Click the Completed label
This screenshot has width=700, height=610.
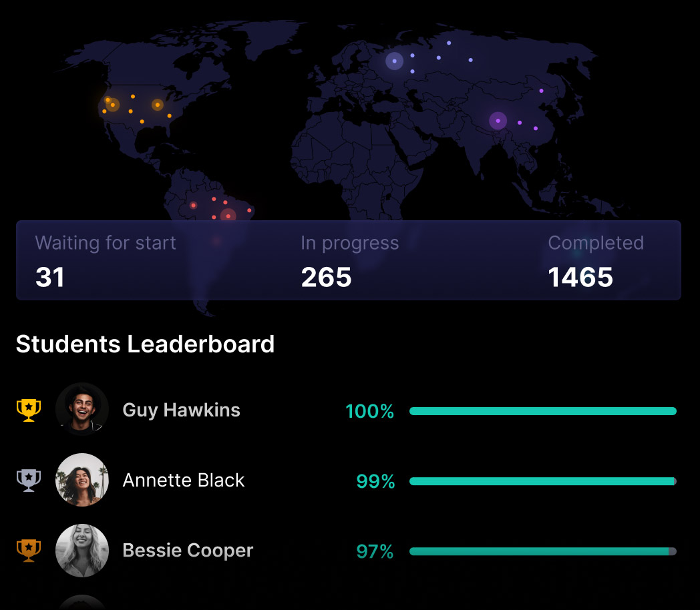[x=596, y=244]
